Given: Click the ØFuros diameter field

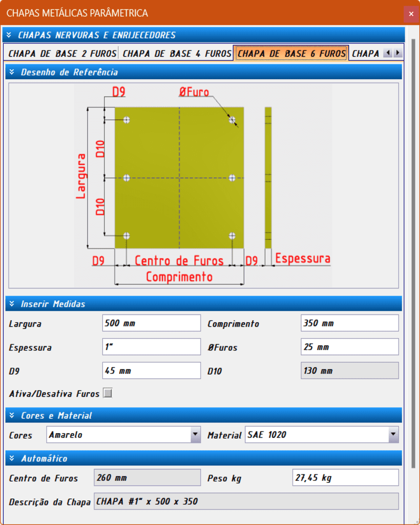Looking at the screenshot, I should pyautogui.click(x=350, y=347).
